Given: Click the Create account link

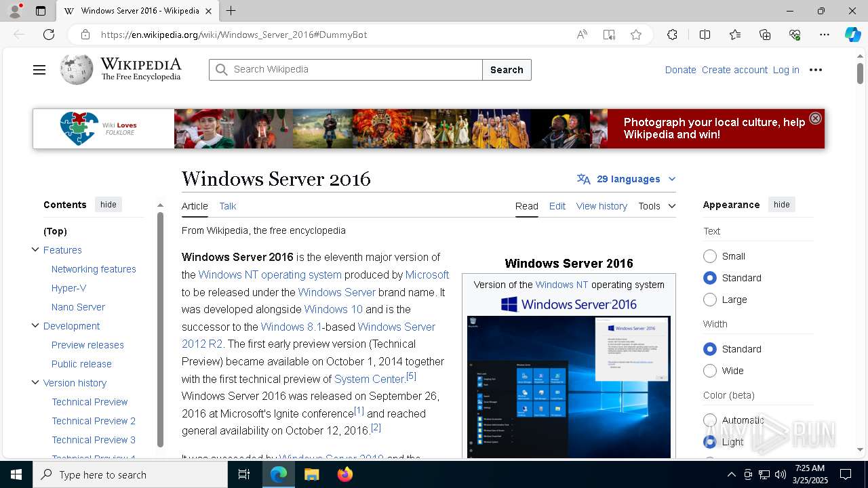Looking at the screenshot, I should click(x=734, y=70).
